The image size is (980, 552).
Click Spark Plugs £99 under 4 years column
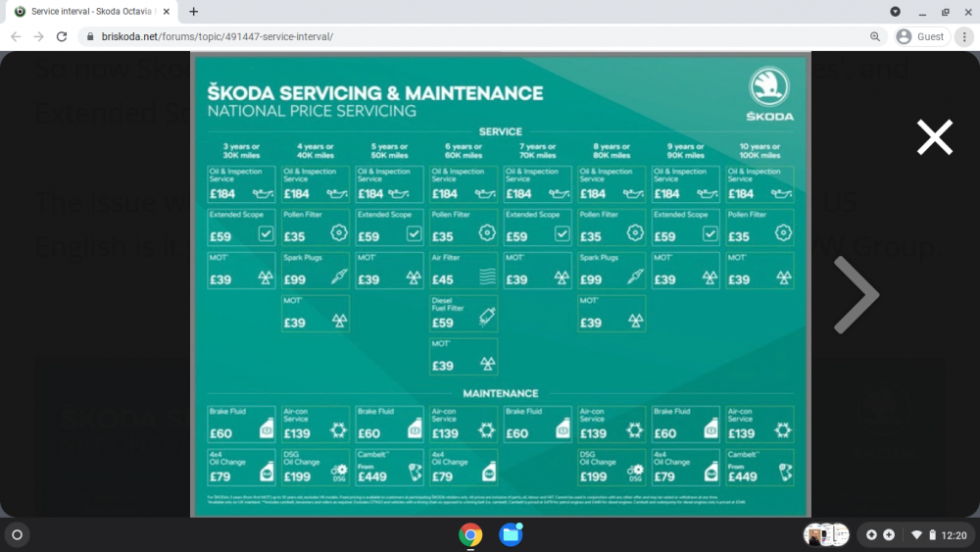[315, 270]
